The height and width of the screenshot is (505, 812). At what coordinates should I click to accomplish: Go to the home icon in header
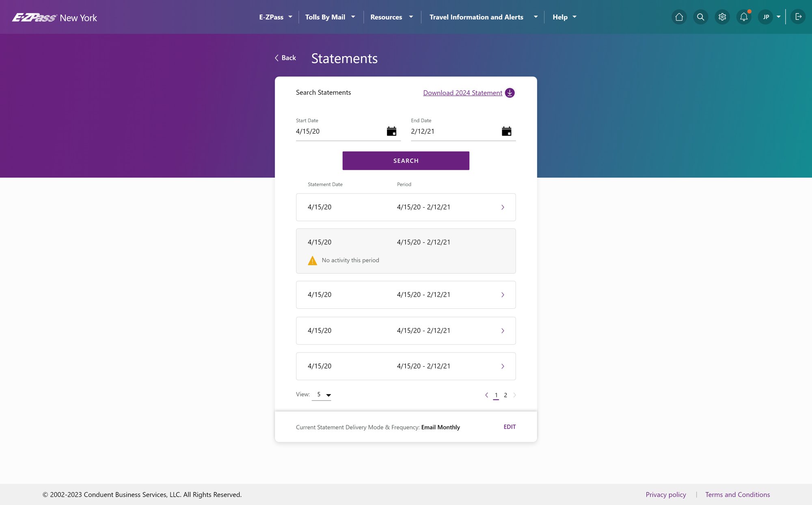point(679,17)
